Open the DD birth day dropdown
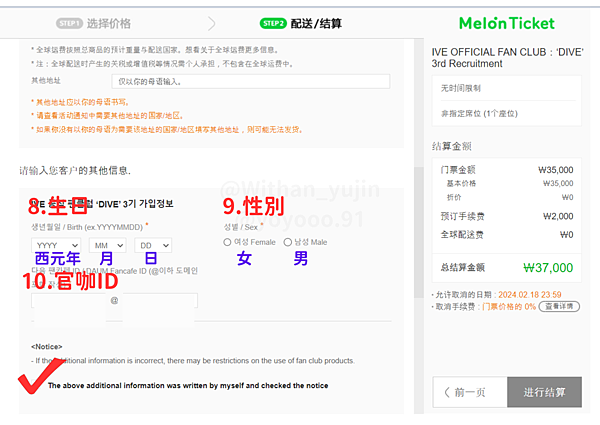600x425 pixels. click(x=153, y=245)
